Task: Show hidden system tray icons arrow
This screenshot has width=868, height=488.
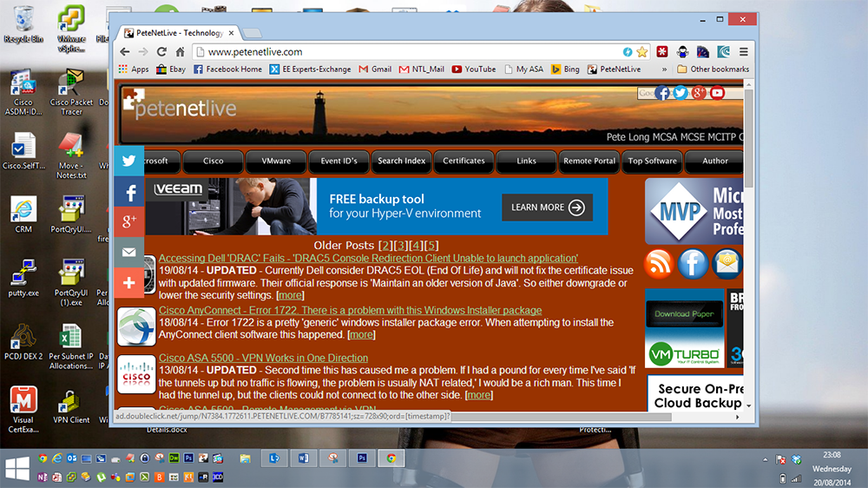Action: click(765, 459)
